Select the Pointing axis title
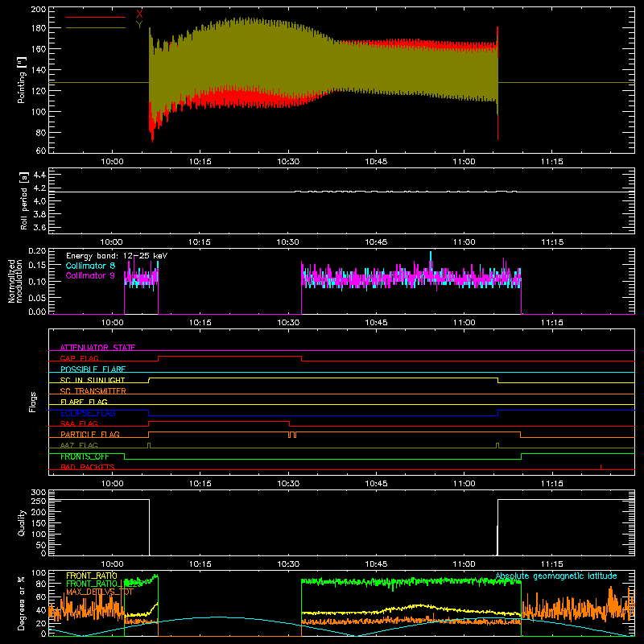 coord(22,80)
